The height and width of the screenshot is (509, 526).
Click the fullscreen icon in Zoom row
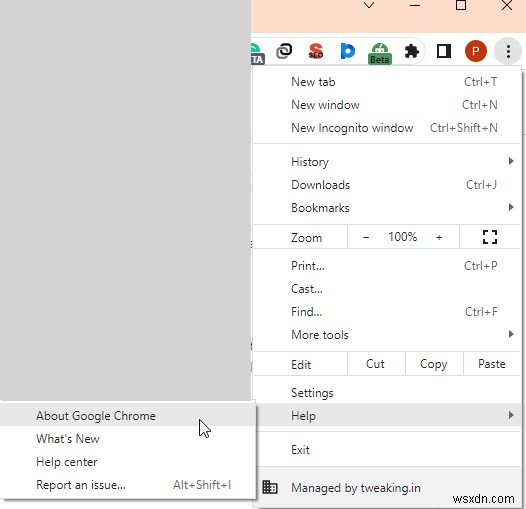tap(489, 237)
